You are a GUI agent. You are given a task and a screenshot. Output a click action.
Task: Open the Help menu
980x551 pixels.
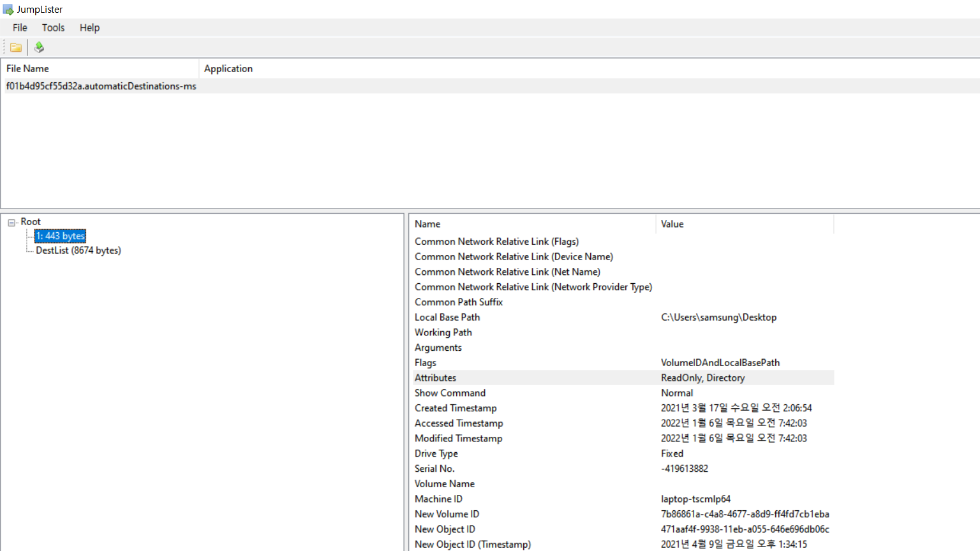click(89, 27)
